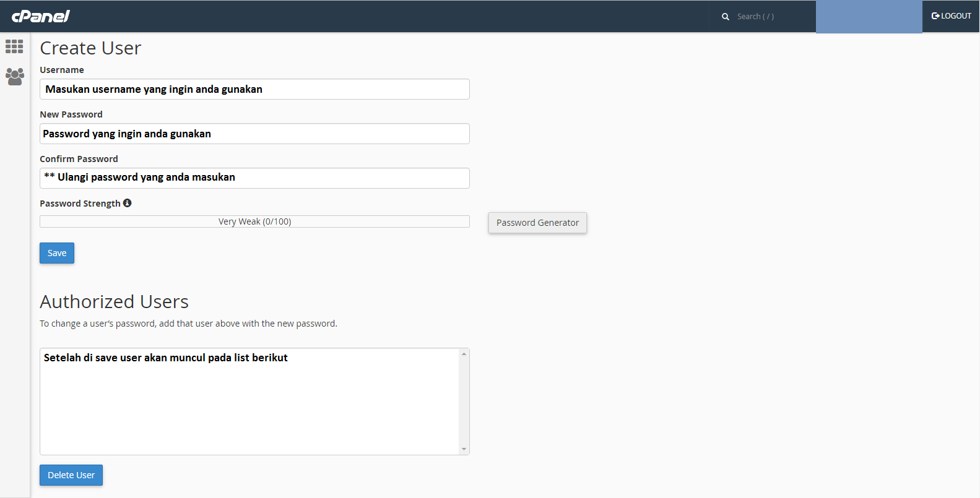The height and width of the screenshot is (498, 980).
Task: Click the Password Strength info icon
Action: tap(128, 203)
